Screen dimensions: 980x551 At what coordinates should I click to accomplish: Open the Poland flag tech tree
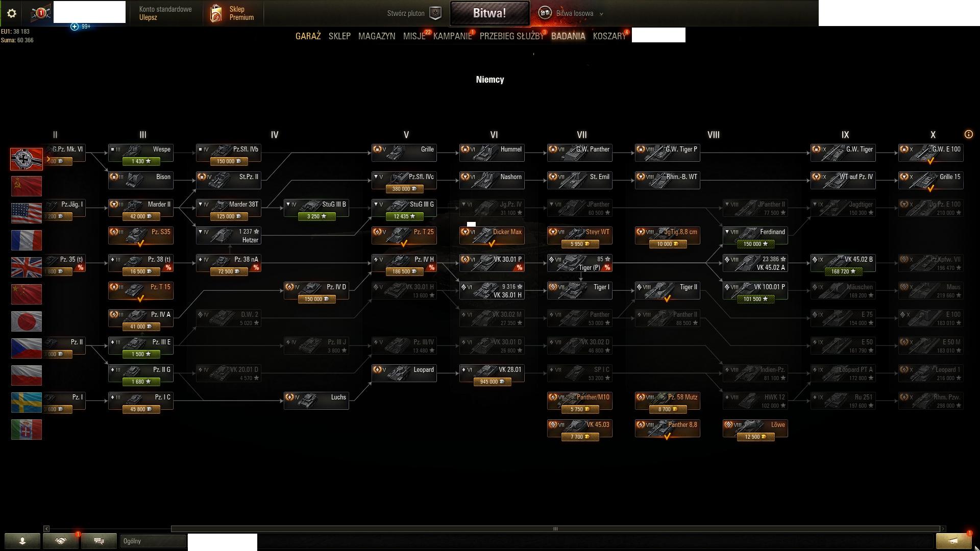point(27,375)
